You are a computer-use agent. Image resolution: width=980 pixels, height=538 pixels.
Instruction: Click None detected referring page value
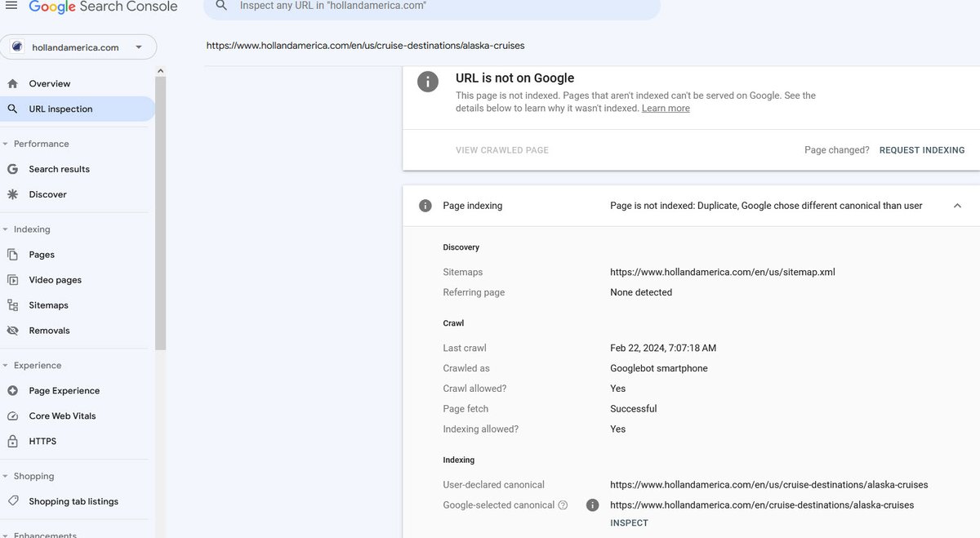[x=641, y=292]
